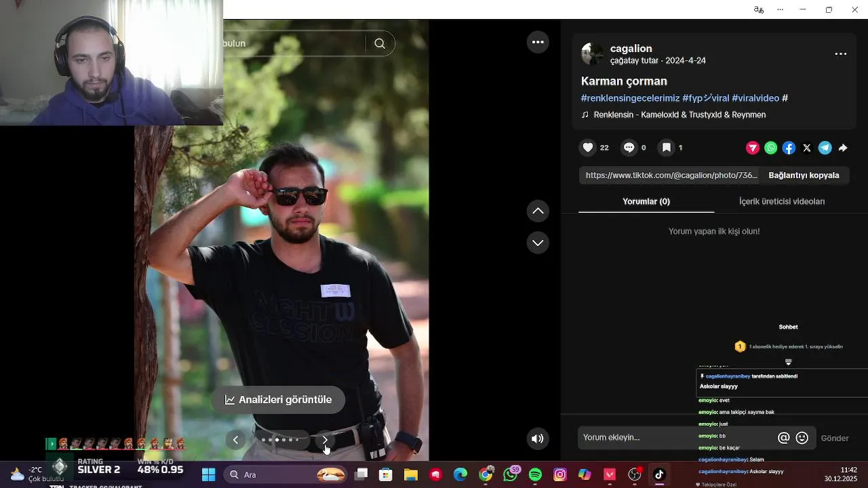Open Spotify from the taskbar
This screenshot has height=488, width=868.
tap(535, 474)
